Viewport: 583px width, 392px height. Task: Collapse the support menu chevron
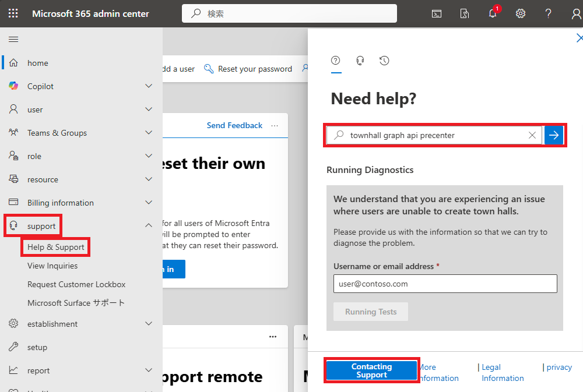click(149, 225)
